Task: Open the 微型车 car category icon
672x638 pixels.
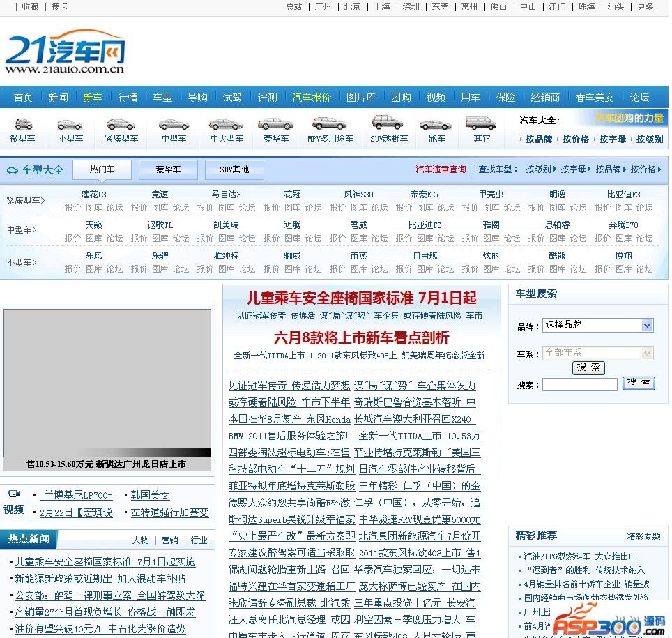Action: (x=23, y=124)
